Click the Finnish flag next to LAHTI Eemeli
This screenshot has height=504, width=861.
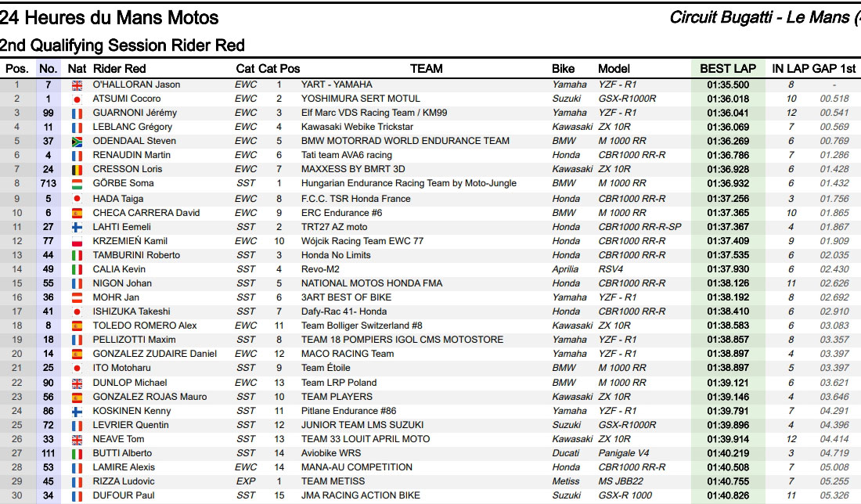[x=77, y=227]
